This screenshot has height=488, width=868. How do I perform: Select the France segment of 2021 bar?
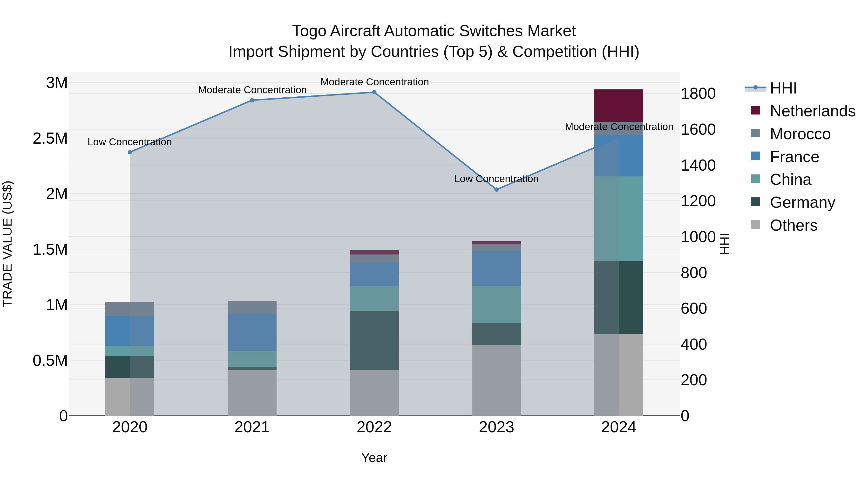252,332
